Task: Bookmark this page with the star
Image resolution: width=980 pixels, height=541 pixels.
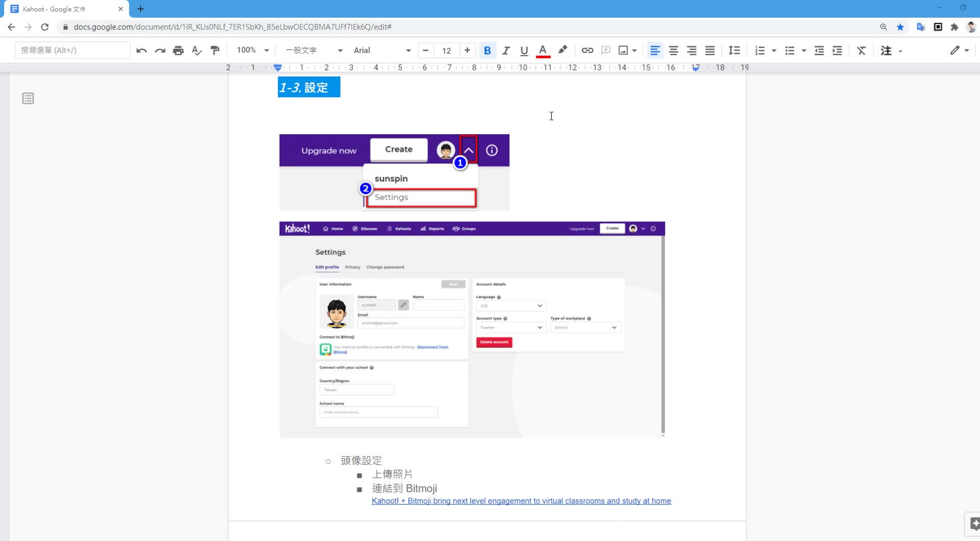Action: 900,27
